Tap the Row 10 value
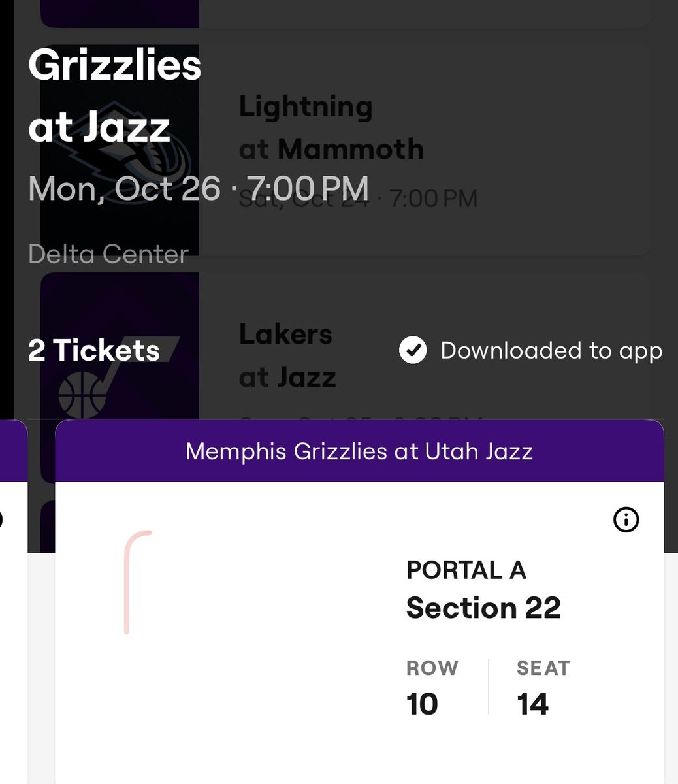The height and width of the screenshot is (784, 678). (422, 704)
